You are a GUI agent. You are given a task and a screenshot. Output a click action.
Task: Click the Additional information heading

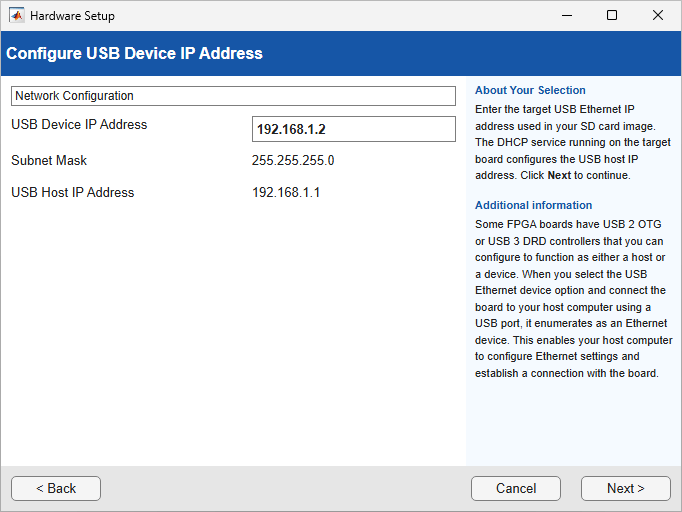(533, 205)
